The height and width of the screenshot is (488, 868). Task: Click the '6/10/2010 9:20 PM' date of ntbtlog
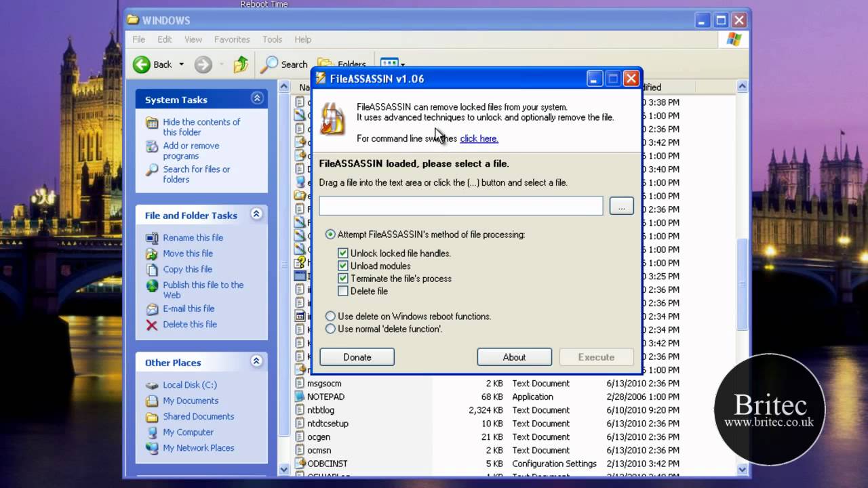[x=643, y=410]
